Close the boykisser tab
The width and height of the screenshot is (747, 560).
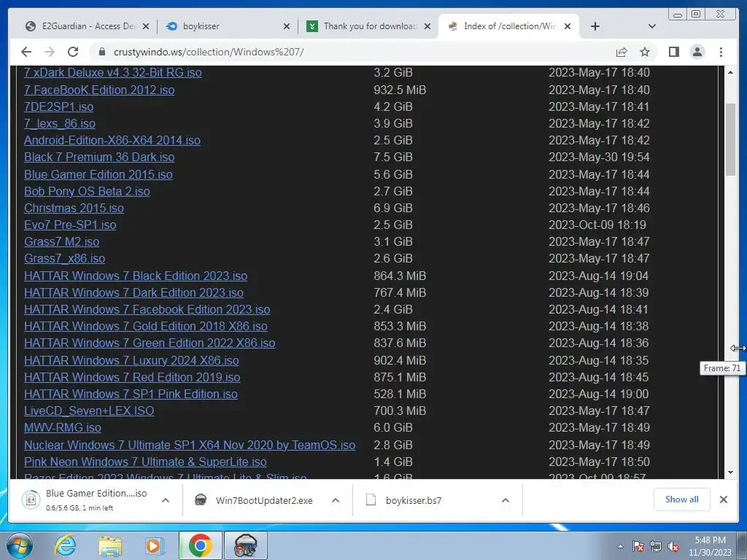pos(286,26)
